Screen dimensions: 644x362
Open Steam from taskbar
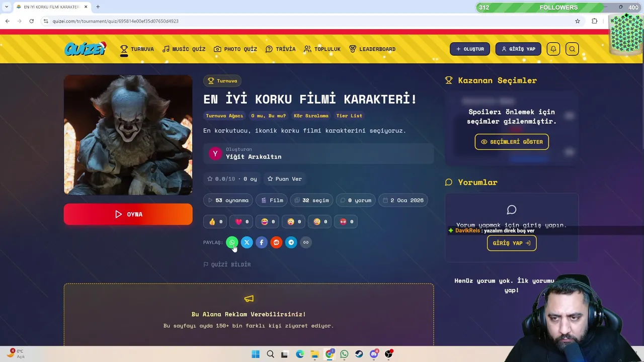pyautogui.click(x=359, y=354)
